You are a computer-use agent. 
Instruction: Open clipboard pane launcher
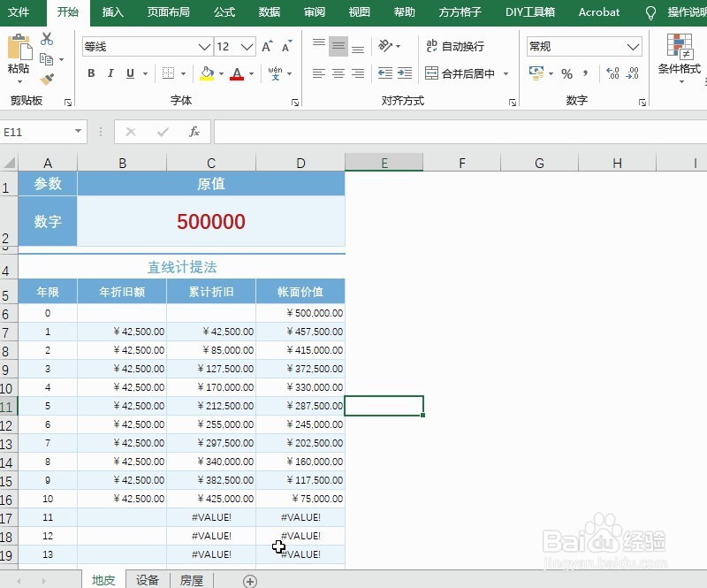click(x=68, y=103)
